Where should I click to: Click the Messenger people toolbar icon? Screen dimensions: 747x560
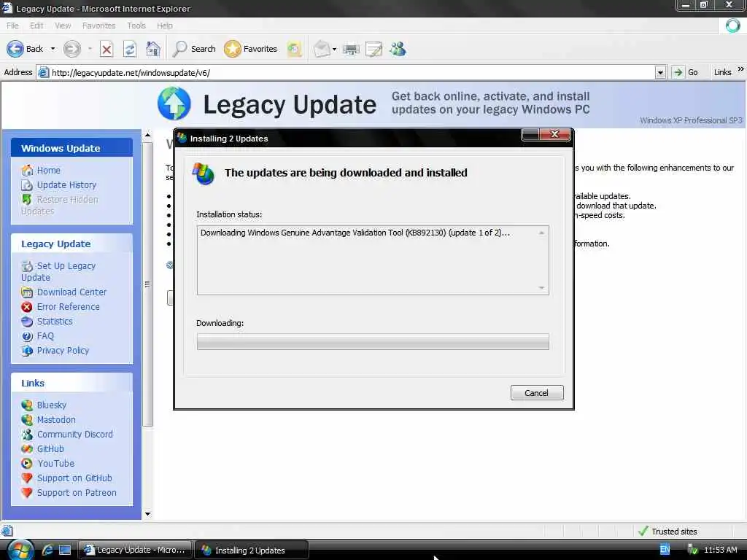point(398,49)
